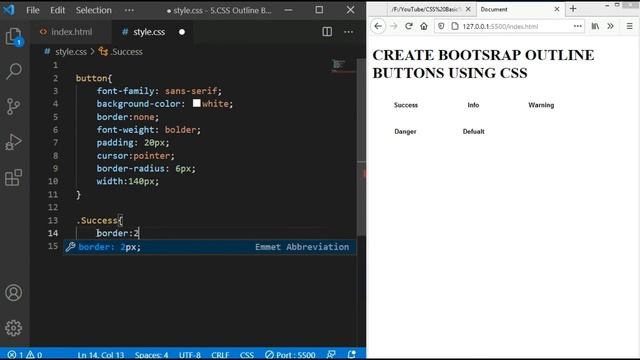Click the editor vertical scrollbar
Screen dimensions: 640x360
[x=361, y=147]
